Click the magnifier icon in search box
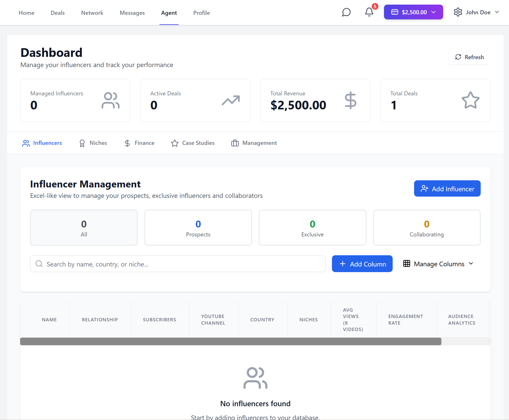 pyautogui.click(x=39, y=264)
